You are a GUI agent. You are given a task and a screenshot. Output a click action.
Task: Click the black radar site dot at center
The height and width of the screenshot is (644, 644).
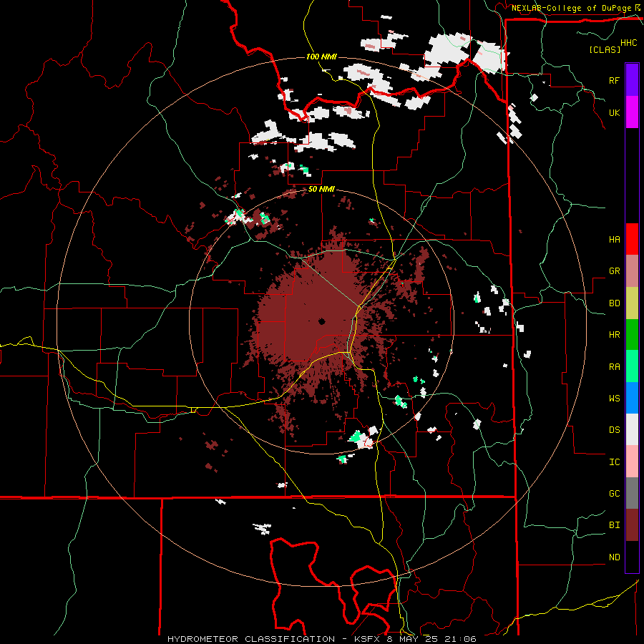click(321, 321)
